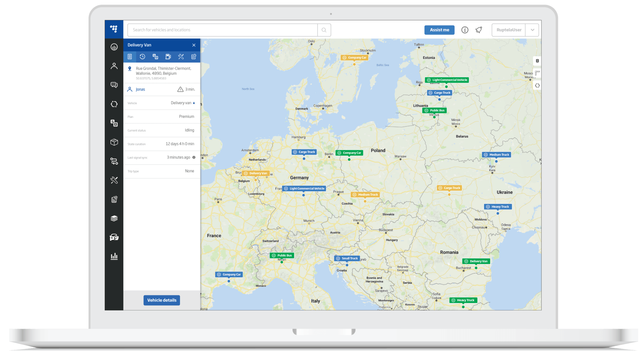Click the geozone polygon icon on map edge
Screen dimensions: 644x355
coord(537,86)
